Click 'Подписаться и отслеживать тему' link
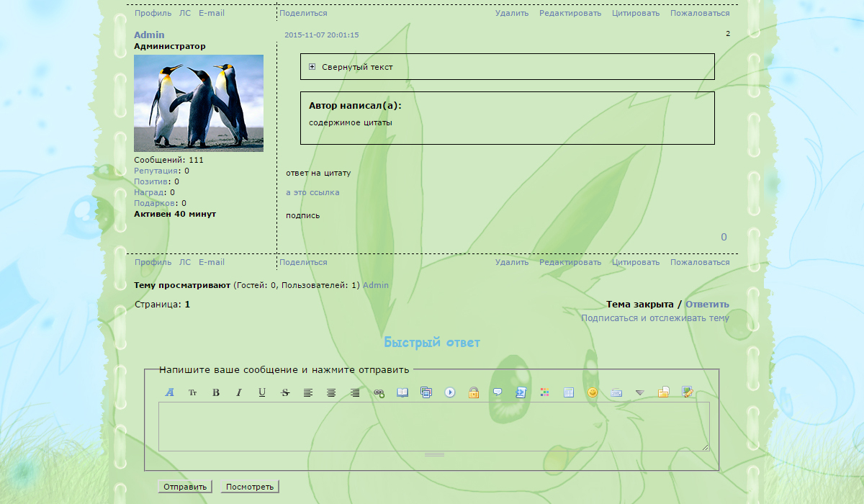 654,318
